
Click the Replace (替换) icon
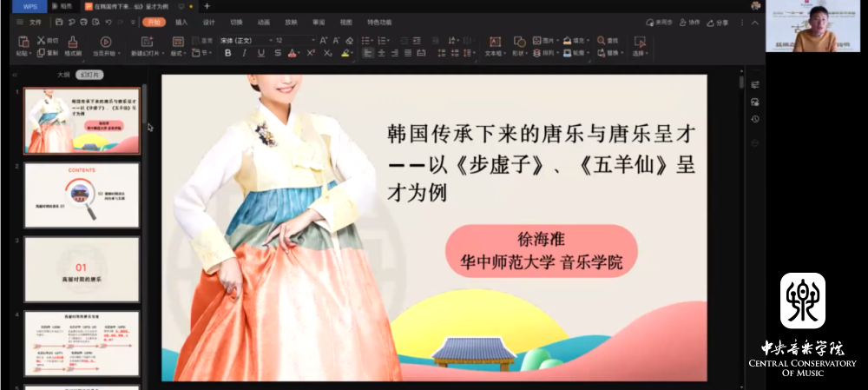click(x=602, y=53)
